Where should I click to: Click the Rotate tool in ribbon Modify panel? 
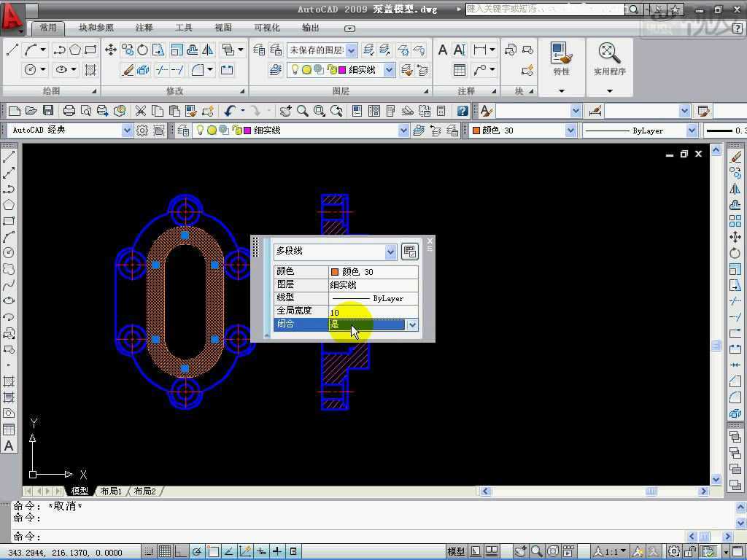(x=142, y=50)
